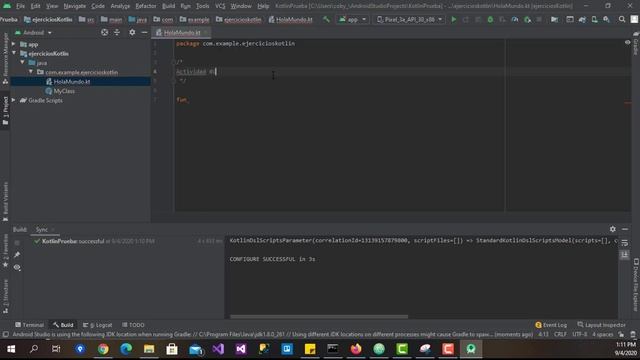This screenshot has height=360, width=640.
Task: Expand the app module node
Action: [x=13, y=44]
